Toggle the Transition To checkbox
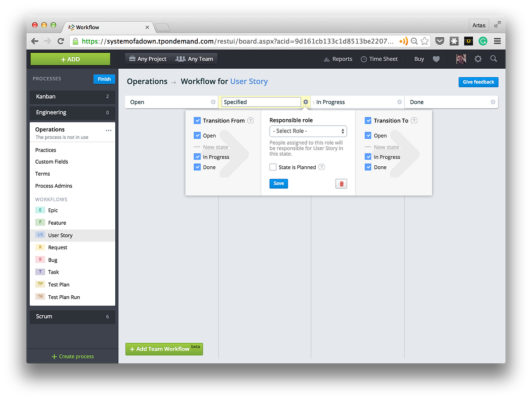Screen dimensions: 532x400 tap(368, 121)
